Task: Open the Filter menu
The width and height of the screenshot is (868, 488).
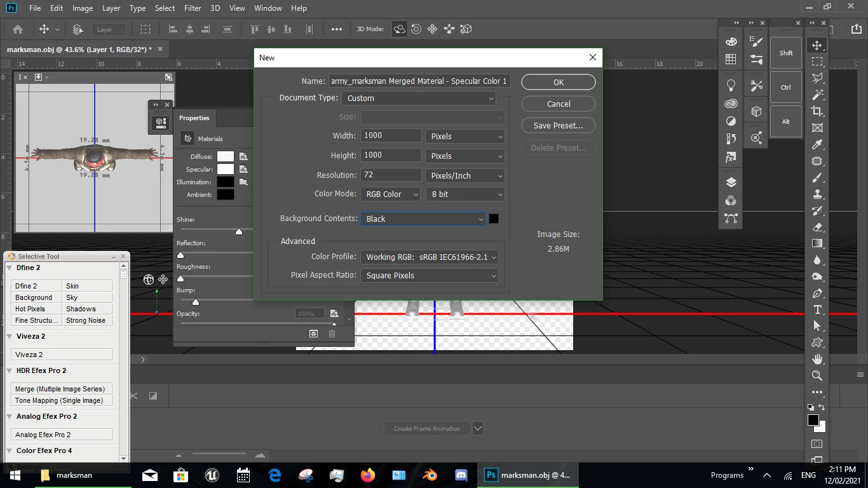Action: (193, 8)
